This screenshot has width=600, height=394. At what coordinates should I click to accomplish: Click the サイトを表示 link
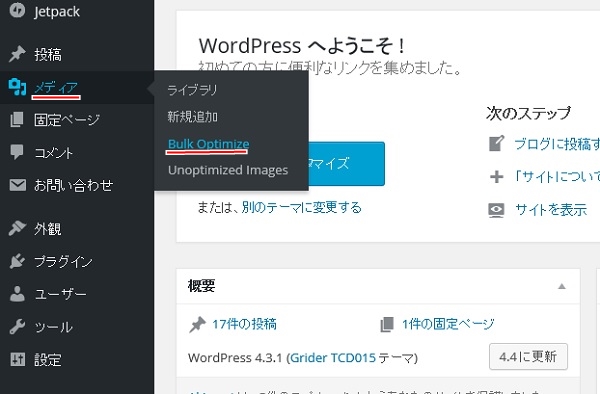coord(551,210)
